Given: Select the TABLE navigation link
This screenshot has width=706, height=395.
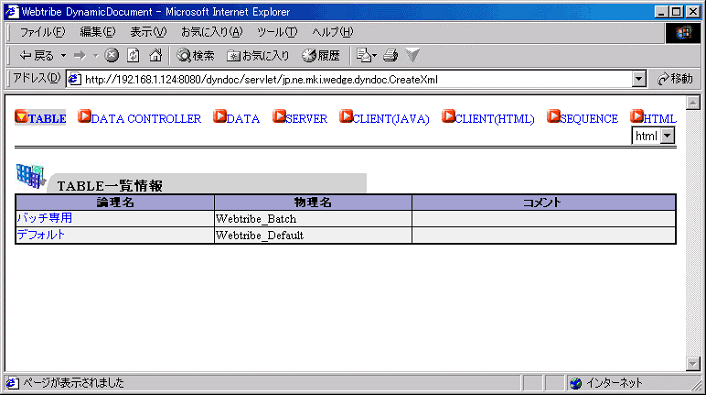Looking at the screenshot, I should (x=47, y=119).
